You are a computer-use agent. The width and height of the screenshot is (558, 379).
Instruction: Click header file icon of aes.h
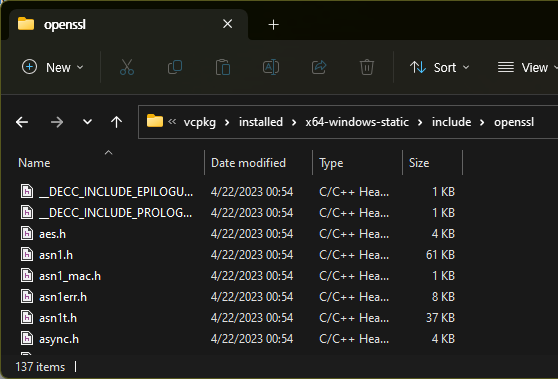click(x=27, y=233)
